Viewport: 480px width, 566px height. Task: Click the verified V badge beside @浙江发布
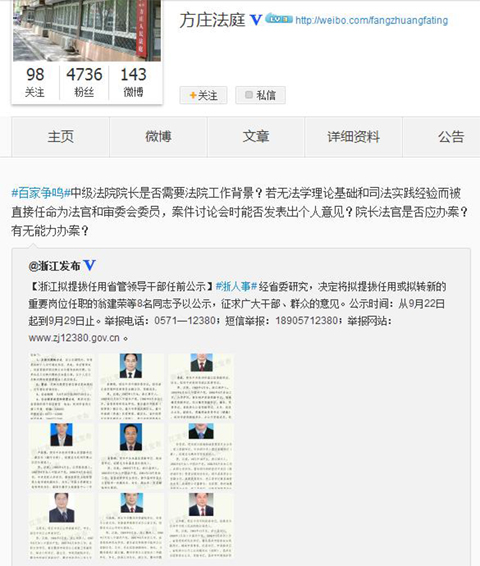pyautogui.click(x=89, y=266)
